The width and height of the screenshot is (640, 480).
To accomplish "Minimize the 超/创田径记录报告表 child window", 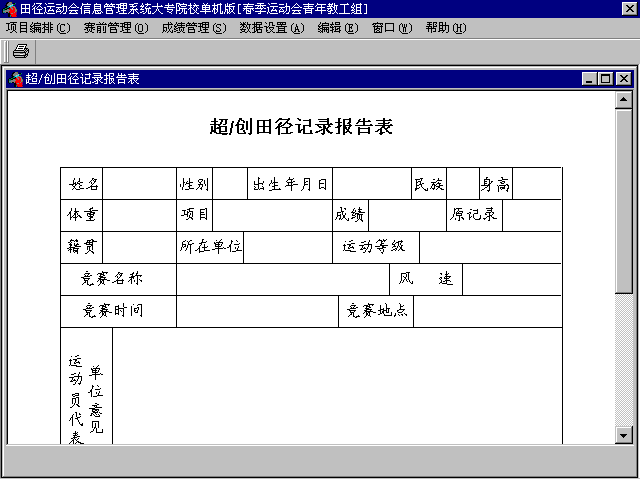I will pyautogui.click(x=589, y=79).
